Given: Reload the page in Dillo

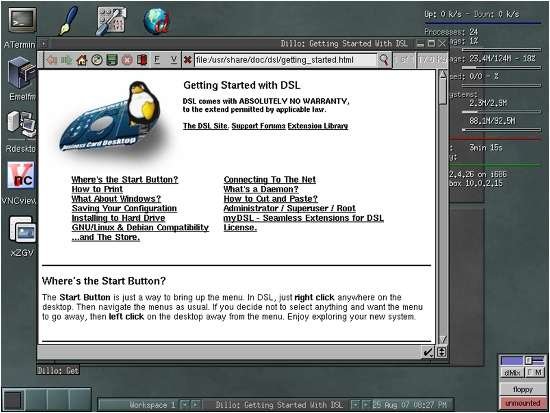Looking at the screenshot, I should click(97, 60).
